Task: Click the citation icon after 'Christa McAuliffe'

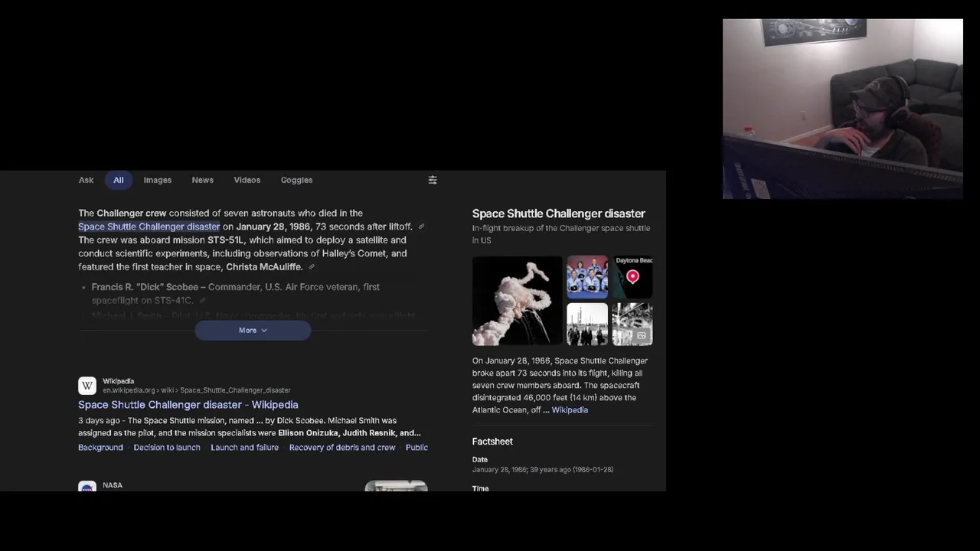Action: click(312, 267)
